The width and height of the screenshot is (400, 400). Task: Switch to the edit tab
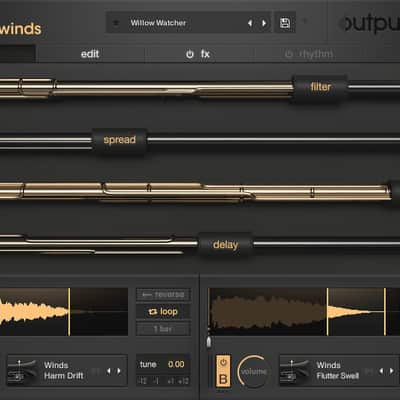point(90,54)
